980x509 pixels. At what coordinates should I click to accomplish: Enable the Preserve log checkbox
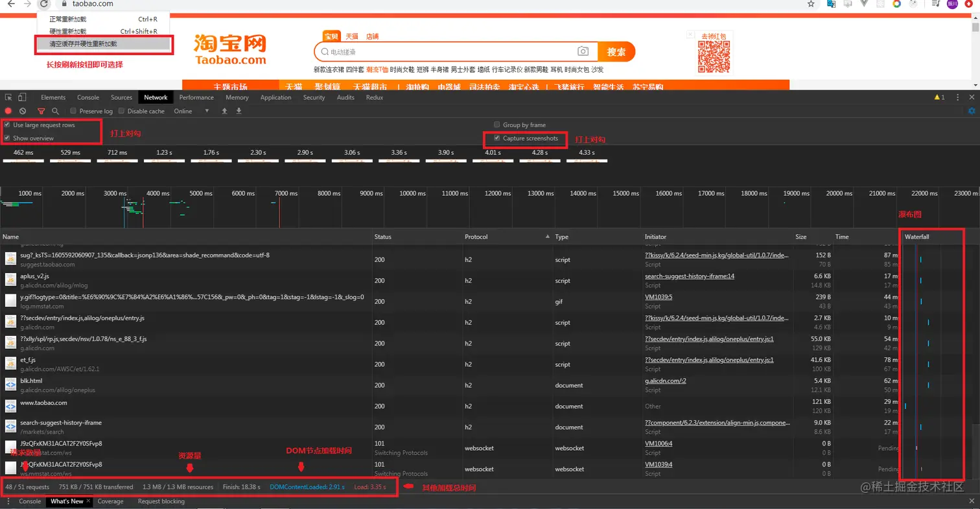pos(73,111)
